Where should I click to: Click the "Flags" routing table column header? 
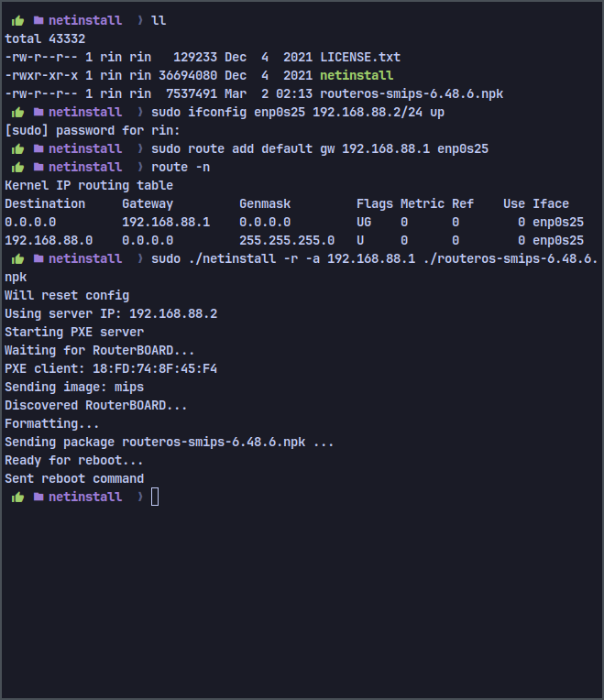pos(375,203)
